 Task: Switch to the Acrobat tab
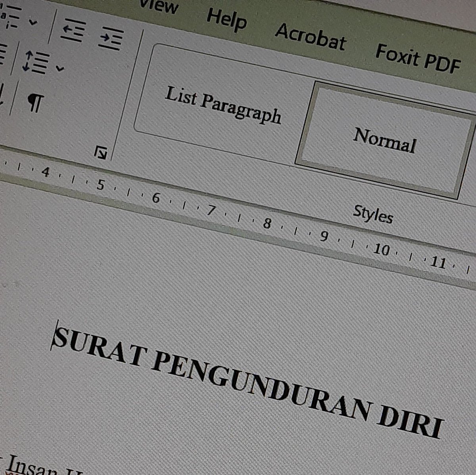coord(311,38)
